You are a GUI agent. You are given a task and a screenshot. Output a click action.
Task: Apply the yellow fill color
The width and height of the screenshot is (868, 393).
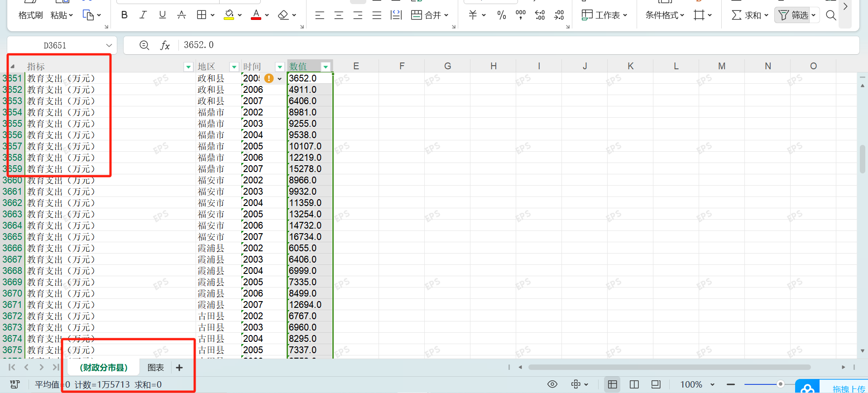(x=229, y=15)
